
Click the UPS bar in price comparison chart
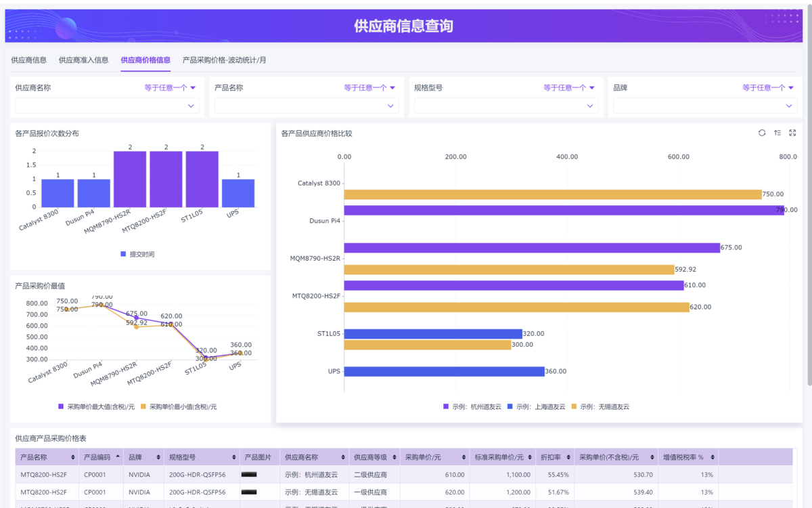pyautogui.click(x=444, y=371)
